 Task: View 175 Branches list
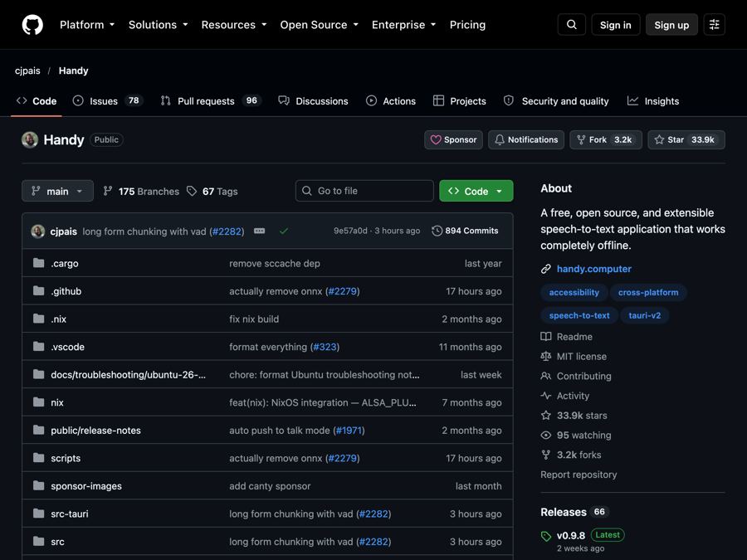click(x=141, y=192)
